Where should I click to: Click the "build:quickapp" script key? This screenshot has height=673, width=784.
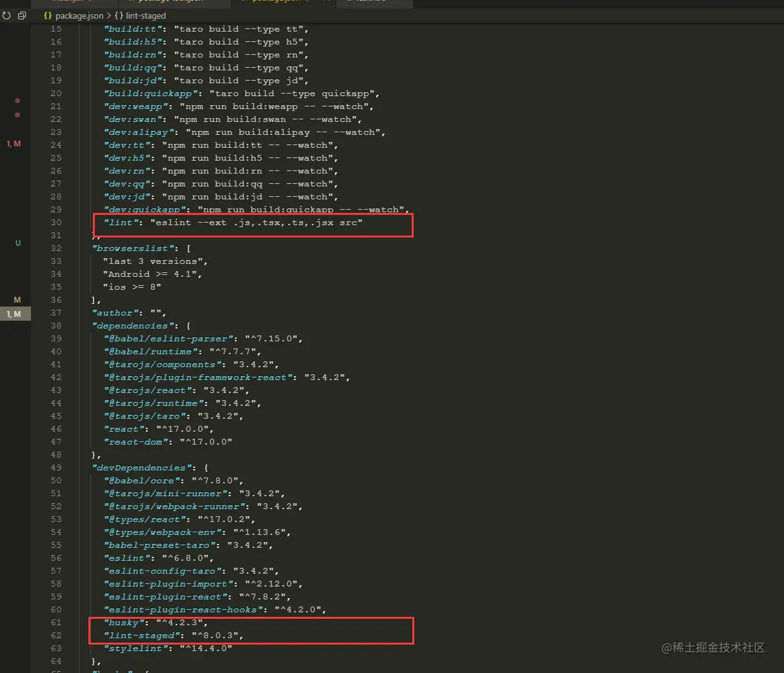pos(151,94)
